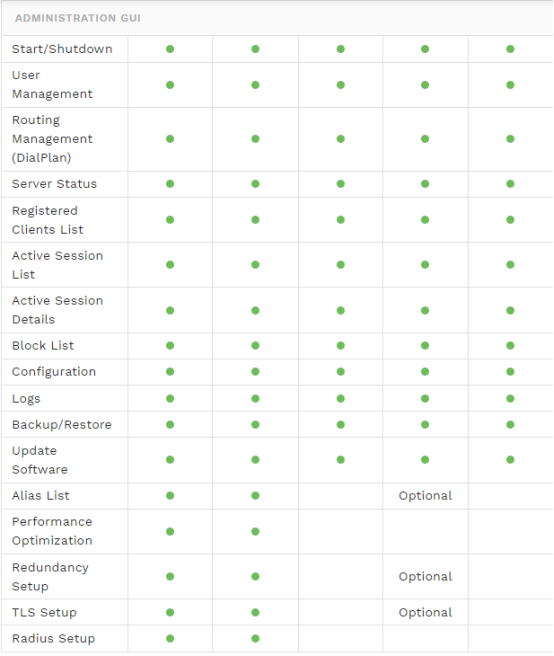Click the Optional text in TLS Setup row
This screenshot has width=554, height=656.
pyautogui.click(x=425, y=612)
